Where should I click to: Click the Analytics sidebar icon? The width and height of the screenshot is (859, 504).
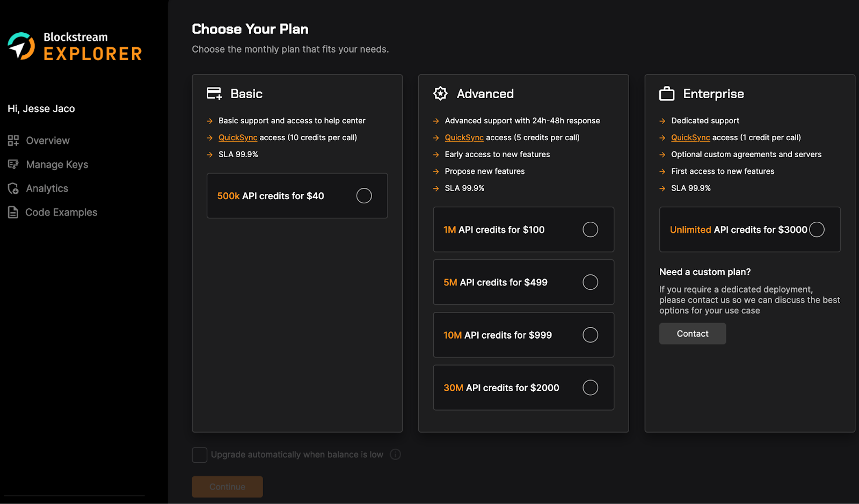[x=13, y=188]
